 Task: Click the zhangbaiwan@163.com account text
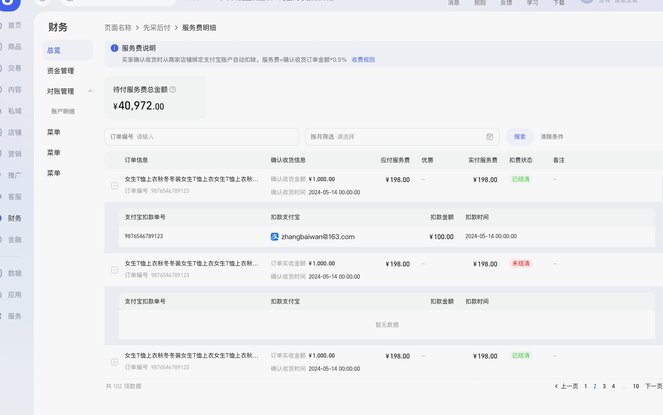click(318, 236)
